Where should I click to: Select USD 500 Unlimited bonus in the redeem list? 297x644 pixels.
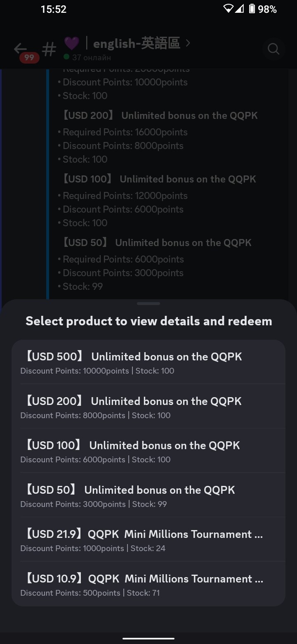tap(148, 362)
